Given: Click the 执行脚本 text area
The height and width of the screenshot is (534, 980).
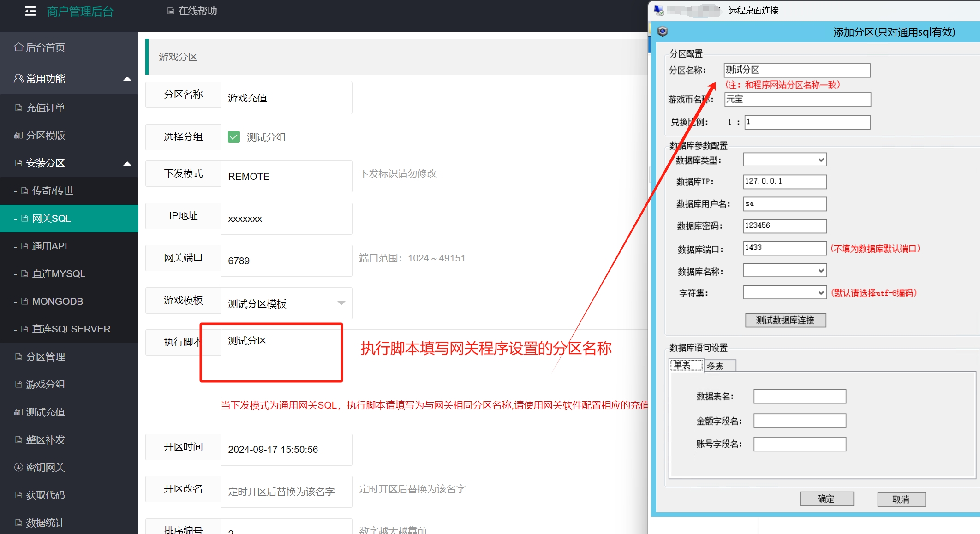Looking at the screenshot, I should click(x=435, y=363).
